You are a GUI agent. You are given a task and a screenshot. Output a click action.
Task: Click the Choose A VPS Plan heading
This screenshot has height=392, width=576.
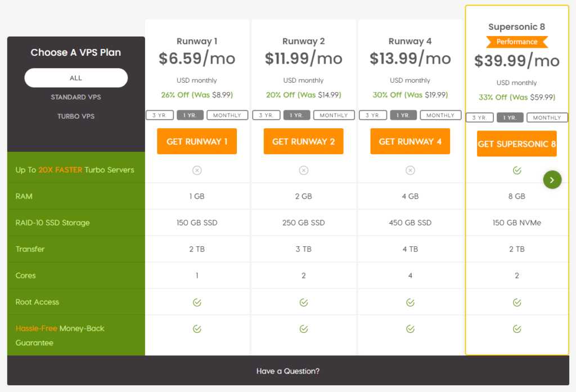coord(76,52)
